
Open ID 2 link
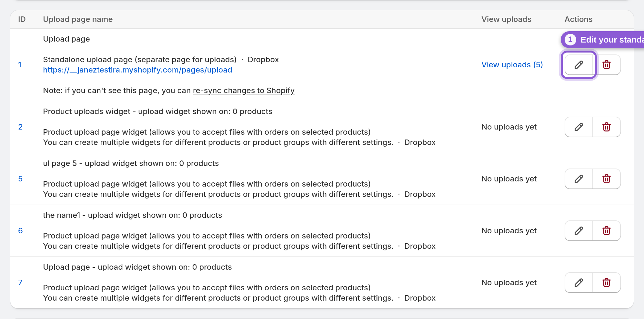[20, 127]
